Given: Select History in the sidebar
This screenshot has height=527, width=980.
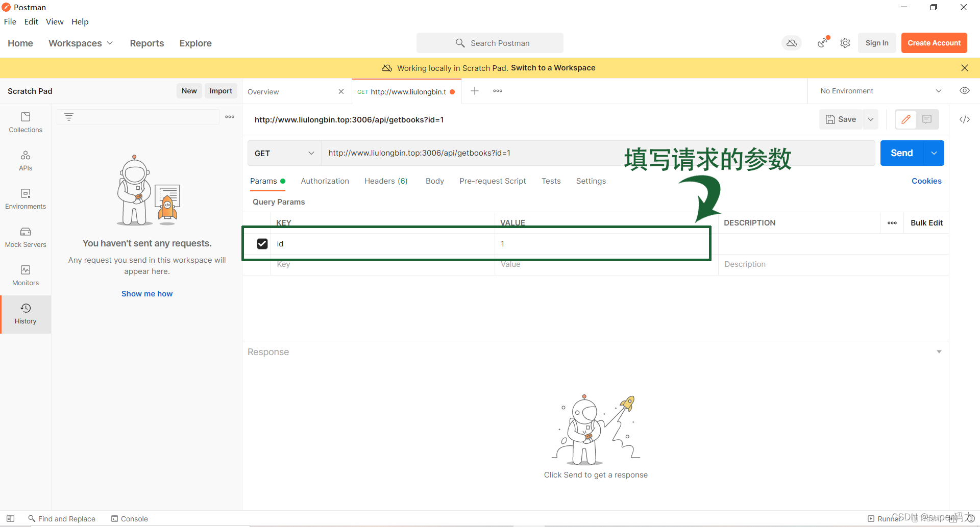Looking at the screenshot, I should 26,314.
